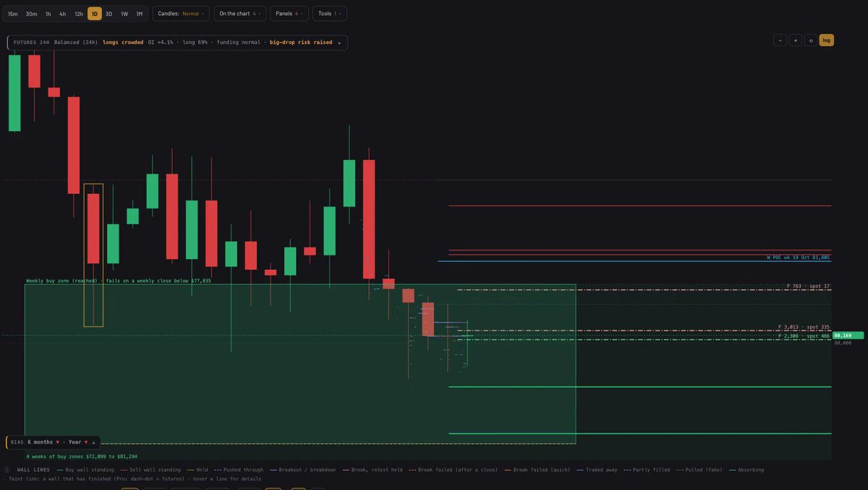Click the 'Partly filled' legend entry
The image size is (868, 490).
(647, 470)
